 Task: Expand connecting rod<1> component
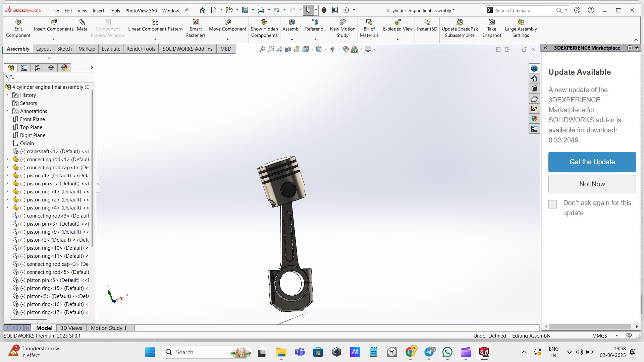click(7, 160)
